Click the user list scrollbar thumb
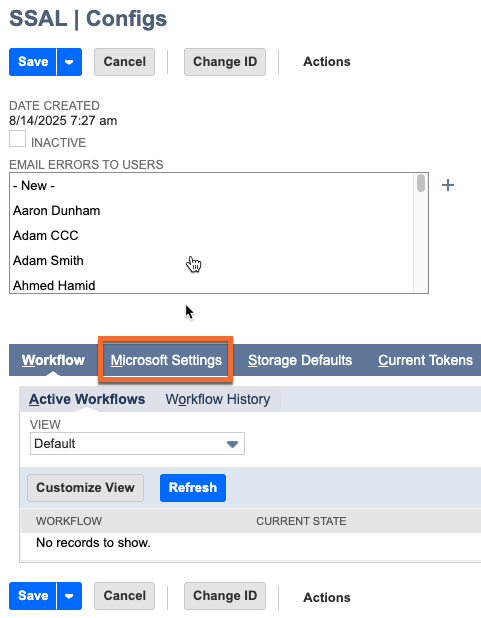The image size is (481, 618). pos(421,183)
